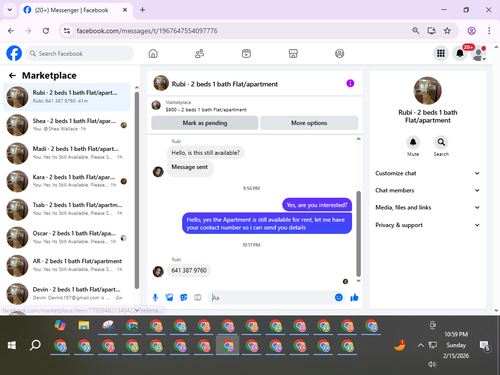This screenshot has width=500, height=375.
Task: Click the "Hello, is this still available?" message
Action: tap(205, 153)
